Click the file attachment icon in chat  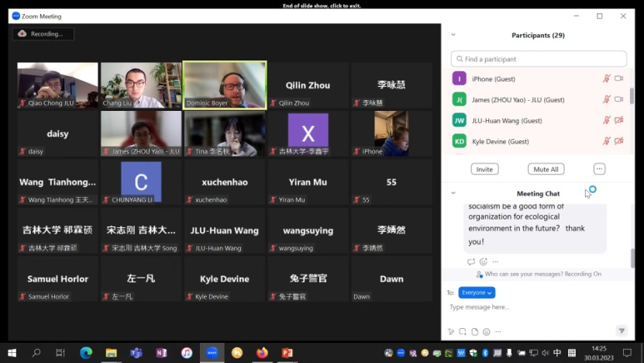pos(474,331)
